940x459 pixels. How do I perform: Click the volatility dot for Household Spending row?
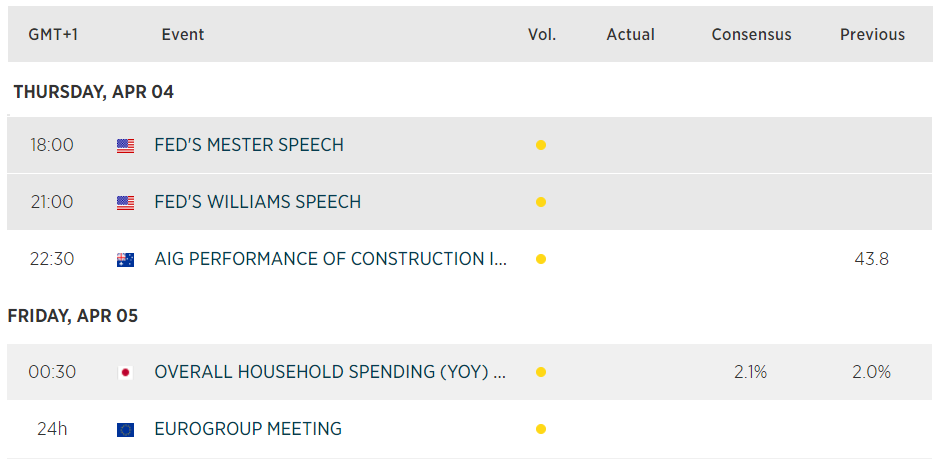pyautogui.click(x=540, y=373)
